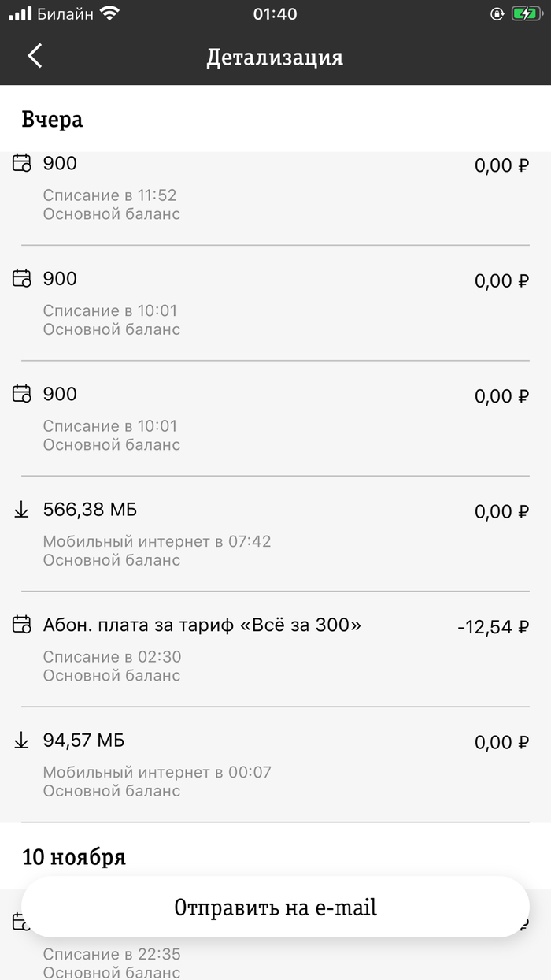The image size is (551, 980).
Task: Tap download arrow icon next to 94,57 МБ
Action: click(22, 741)
